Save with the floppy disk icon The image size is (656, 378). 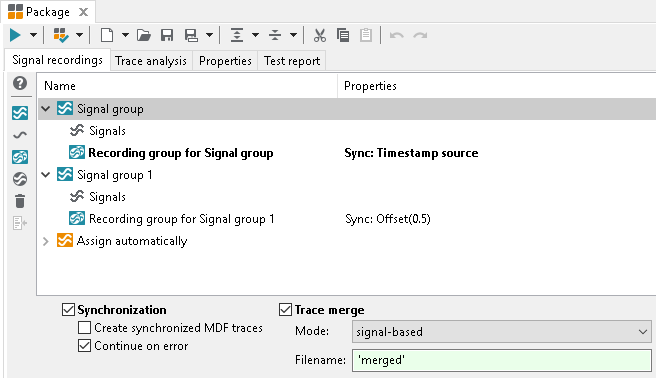[x=167, y=35]
